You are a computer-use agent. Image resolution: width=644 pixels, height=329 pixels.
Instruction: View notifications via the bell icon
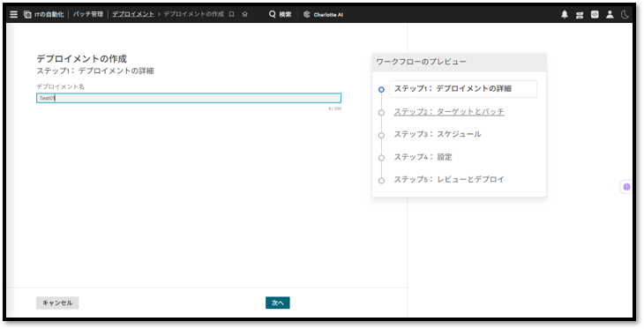(x=565, y=14)
